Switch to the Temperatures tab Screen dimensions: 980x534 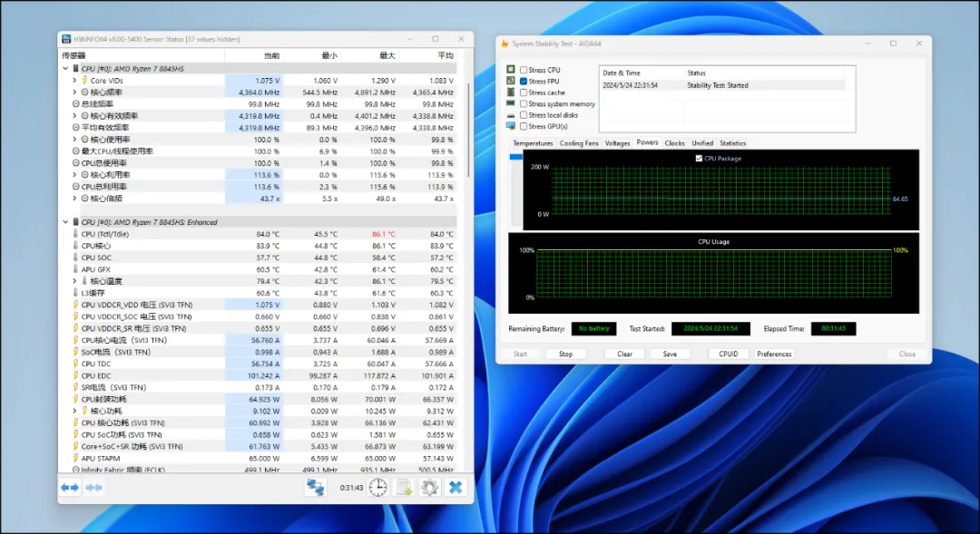click(x=533, y=143)
